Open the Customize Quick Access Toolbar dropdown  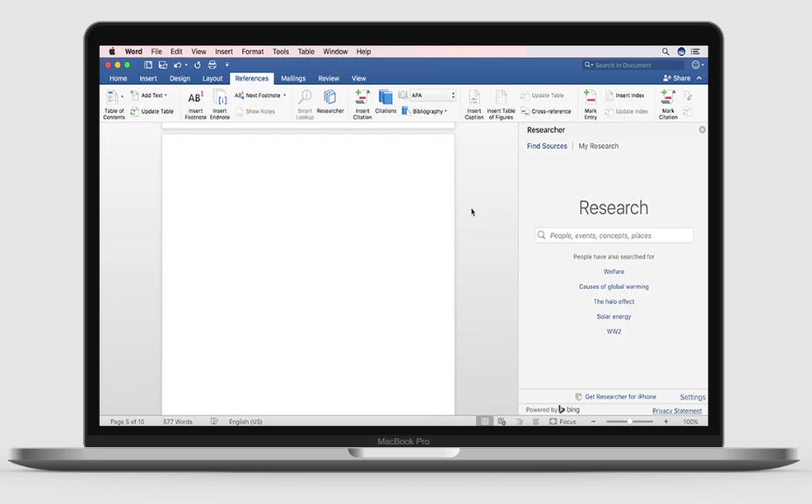227,65
